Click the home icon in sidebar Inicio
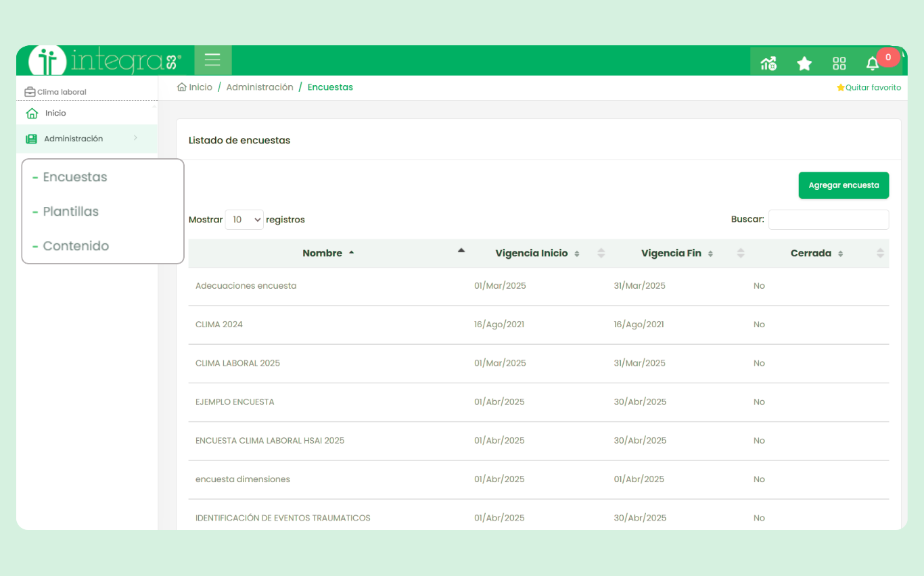Screen dimensions: 924x576 pyautogui.click(x=32, y=114)
